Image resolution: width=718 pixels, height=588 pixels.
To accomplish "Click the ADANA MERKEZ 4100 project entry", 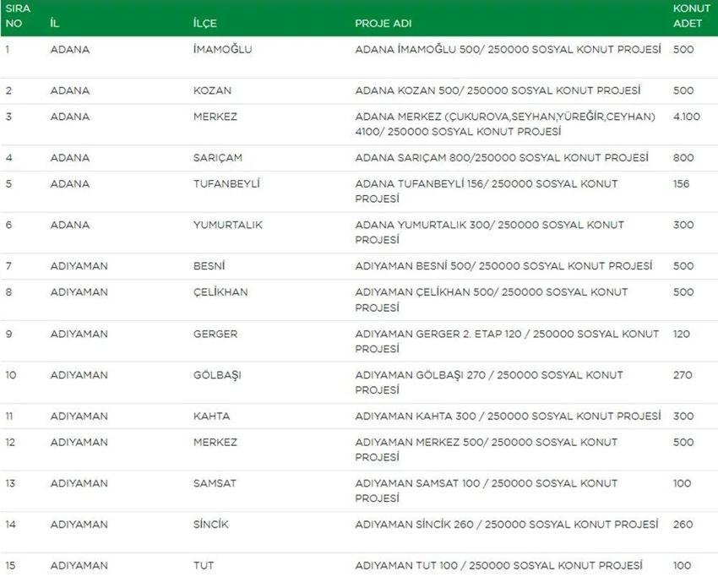I will pyautogui.click(x=505, y=124).
